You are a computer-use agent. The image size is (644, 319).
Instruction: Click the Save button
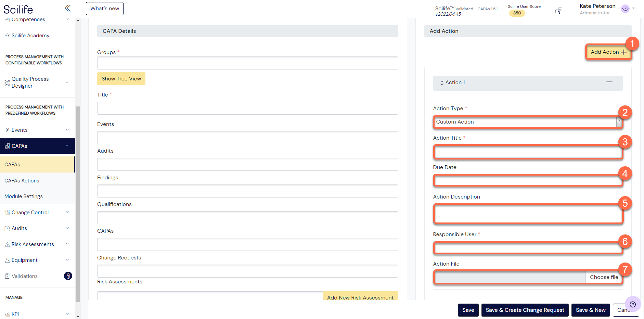[468, 310]
